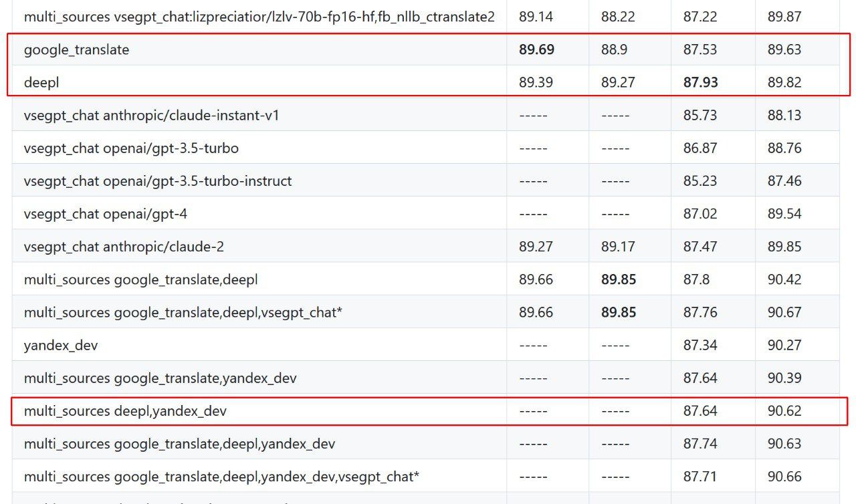Click the 90.62 score cell

click(x=784, y=411)
